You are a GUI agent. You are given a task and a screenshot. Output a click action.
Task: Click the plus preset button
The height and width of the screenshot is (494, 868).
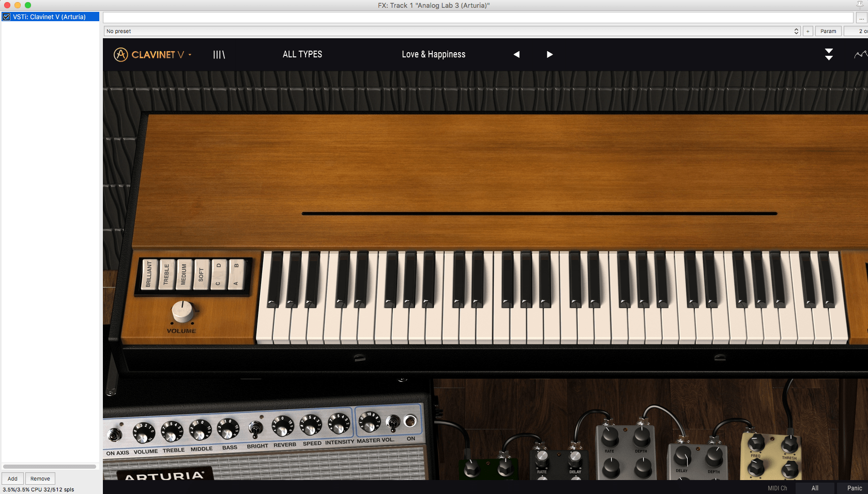[x=808, y=31]
